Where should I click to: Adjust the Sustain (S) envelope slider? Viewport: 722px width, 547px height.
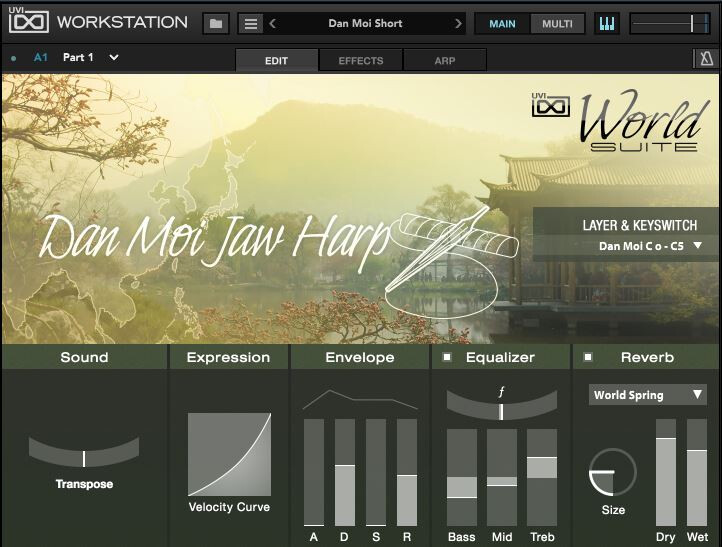pyautogui.click(x=376, y=472)
